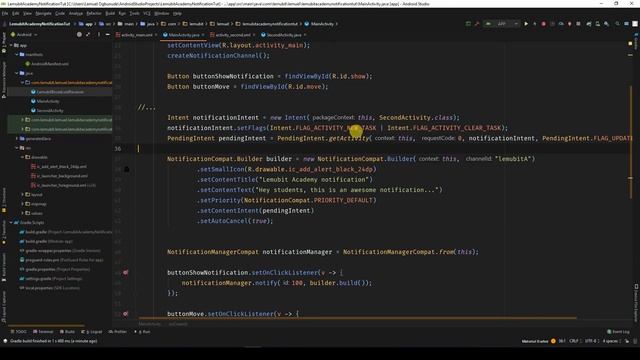Click the expand/collapse all icon in Project panel
This screenshot has height=360, width=640.
click(x=88, y=35)
